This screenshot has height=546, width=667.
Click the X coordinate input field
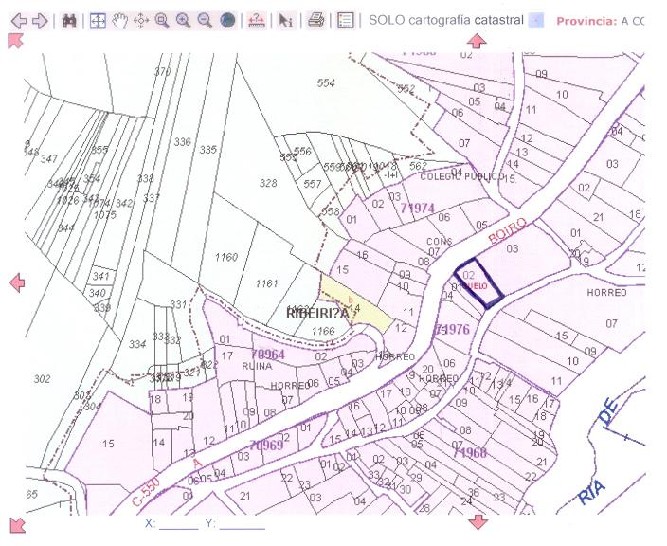(178, 524)
